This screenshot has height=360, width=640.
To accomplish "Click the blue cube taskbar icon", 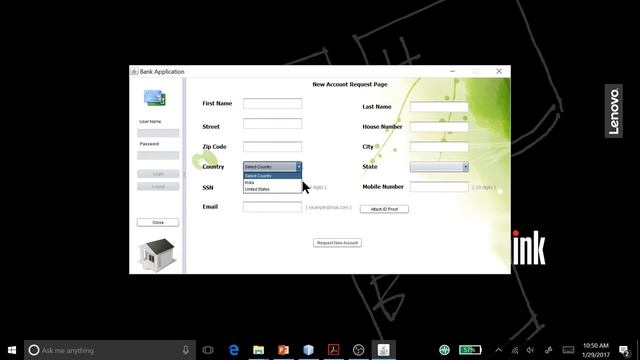I will pos(309,350).
